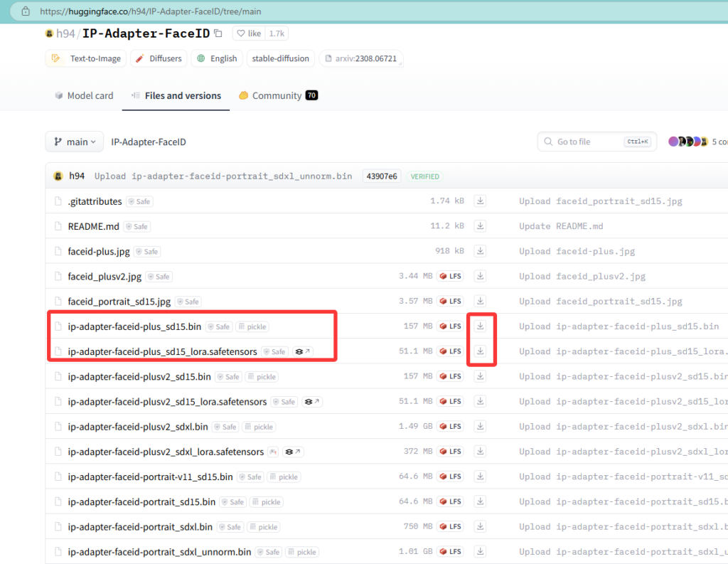Open the 'Update README.md' commit link
Viewport: 728px width, 564px height.
561,226
